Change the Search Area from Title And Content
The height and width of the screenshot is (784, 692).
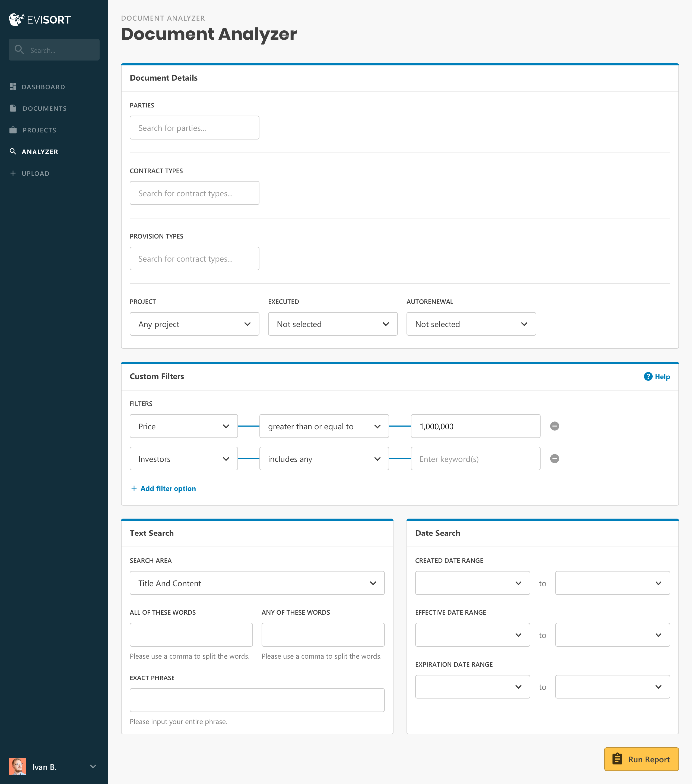click(257, 583)
